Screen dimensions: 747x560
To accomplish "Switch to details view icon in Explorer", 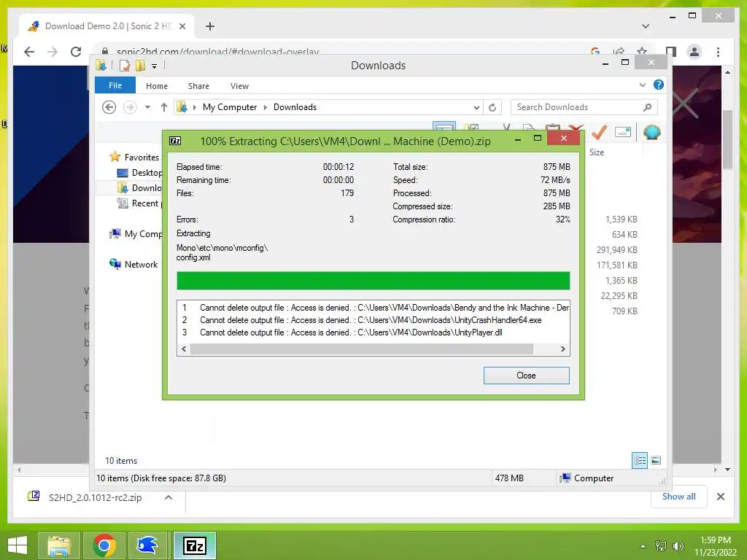I will pos(640,460).
